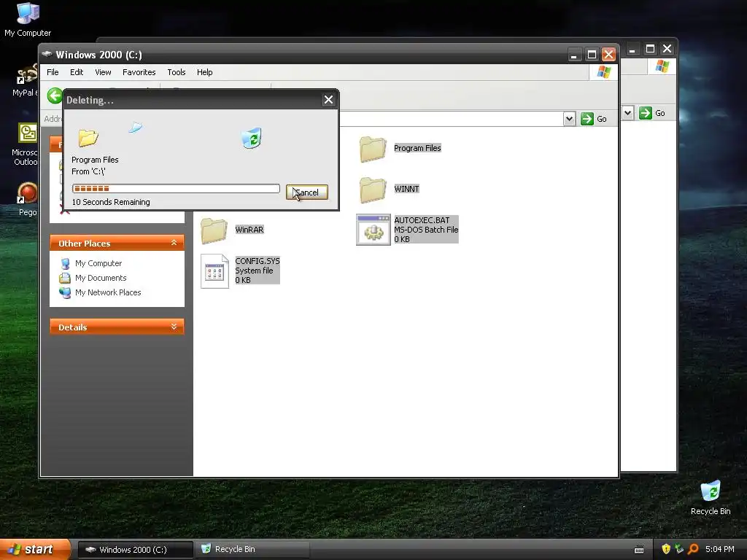The width and height of the screenshot is (747, 560).
Task: Click the 'CONFIG.SYS' file name text
Action: [258, 262]
